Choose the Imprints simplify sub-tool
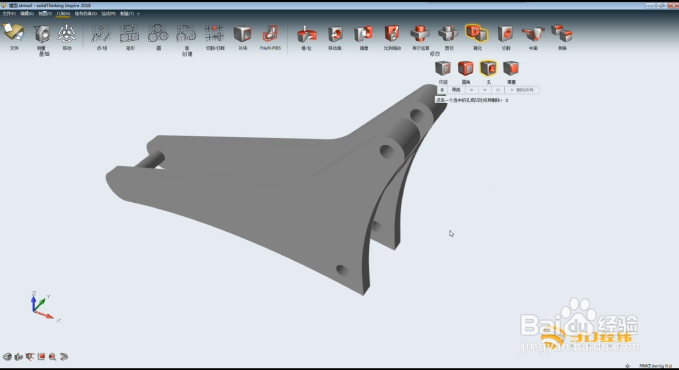Viewport: 679px width, 370px height. (x=443, y=71)
